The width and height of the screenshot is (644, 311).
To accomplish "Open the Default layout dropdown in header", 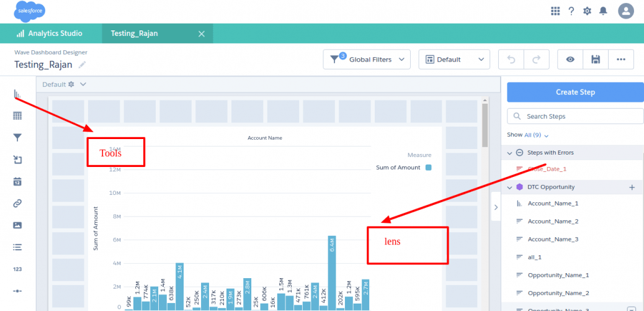I will point(454,60).
